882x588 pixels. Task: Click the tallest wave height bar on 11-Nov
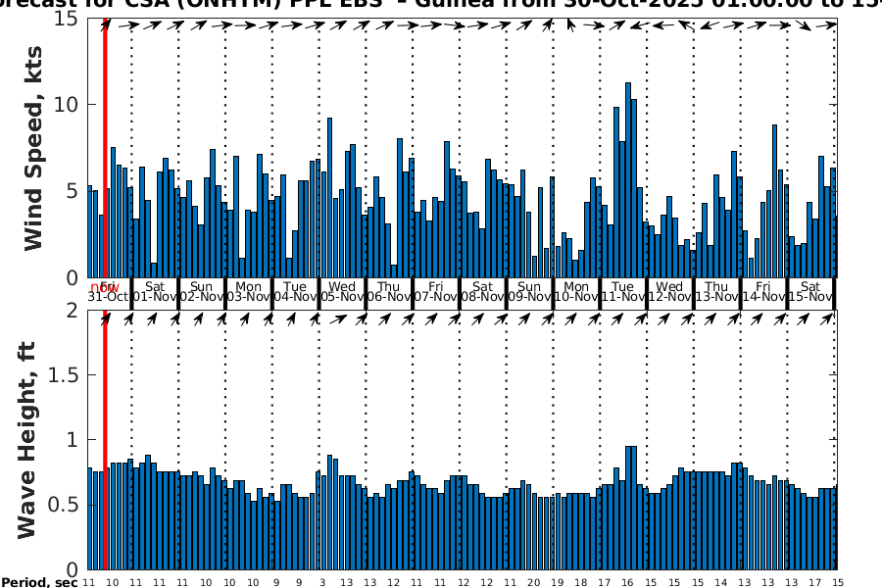pos(628,508)
